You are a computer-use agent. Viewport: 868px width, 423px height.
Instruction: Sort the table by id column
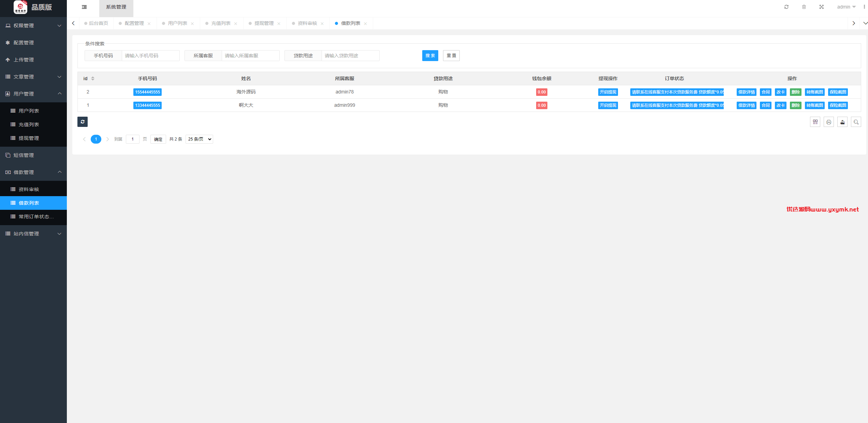93,78
